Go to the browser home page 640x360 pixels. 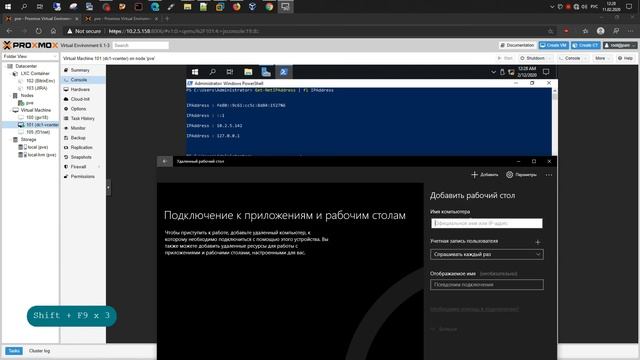53,31
